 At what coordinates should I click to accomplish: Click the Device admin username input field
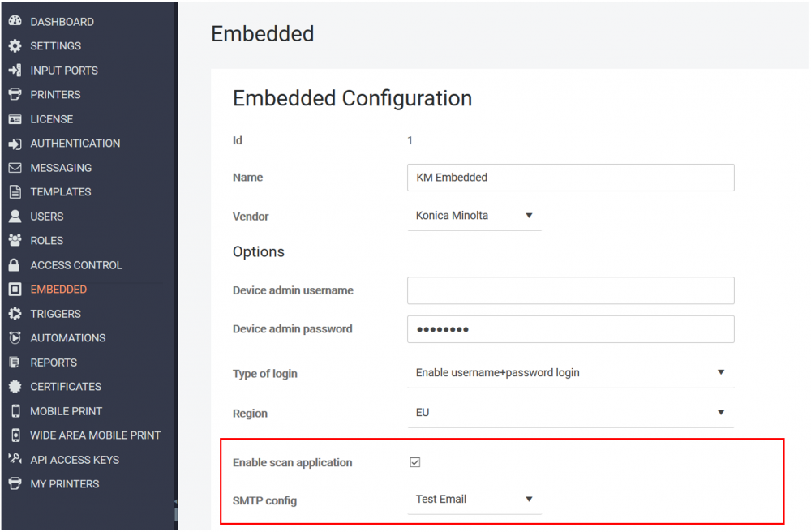570,290
